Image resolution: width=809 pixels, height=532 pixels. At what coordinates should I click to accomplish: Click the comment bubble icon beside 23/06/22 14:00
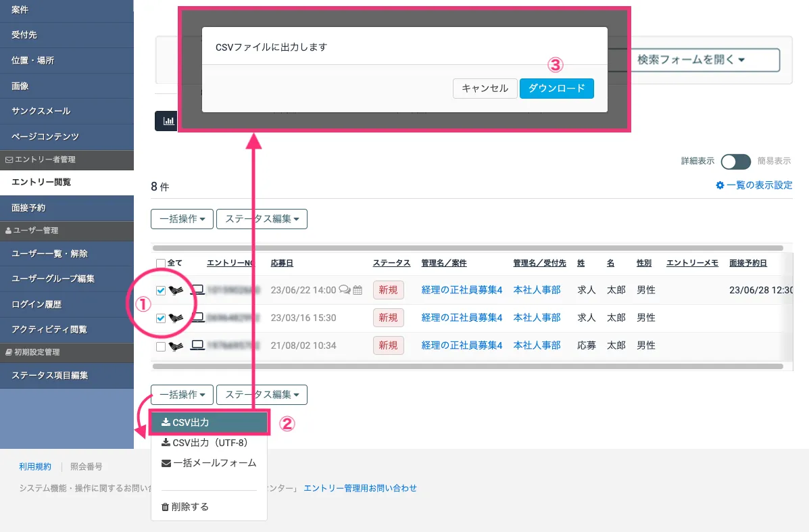point(345,290)
